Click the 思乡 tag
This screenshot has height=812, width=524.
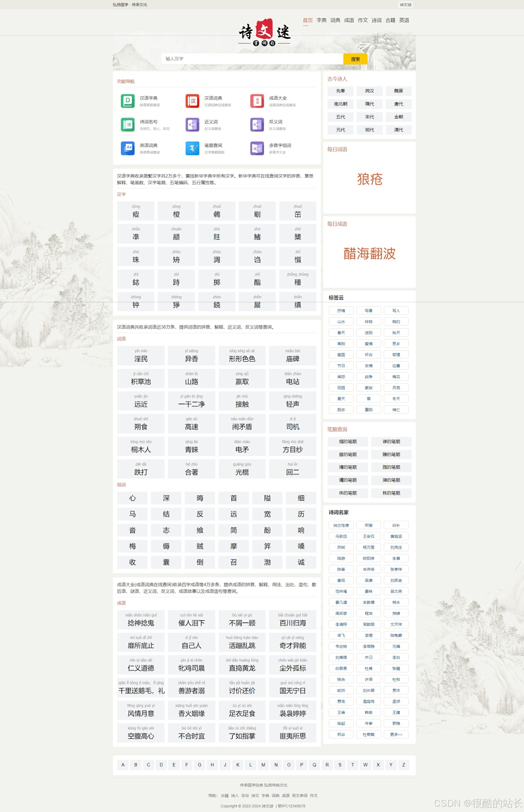pos(396,343)
